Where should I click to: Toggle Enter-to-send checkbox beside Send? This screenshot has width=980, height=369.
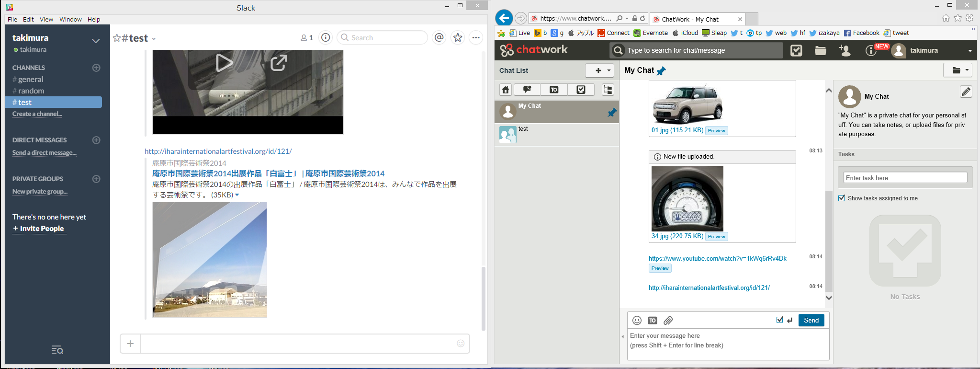780,320
